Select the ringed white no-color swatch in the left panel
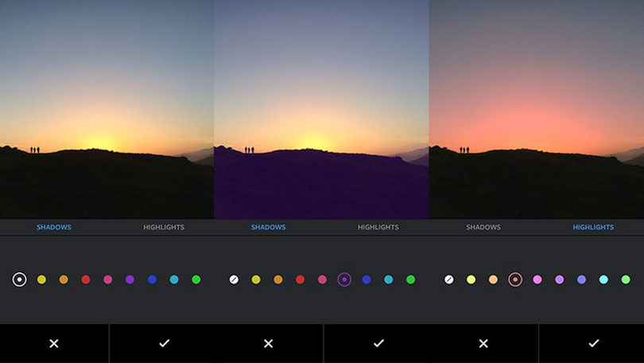 (x=19, y=279)
